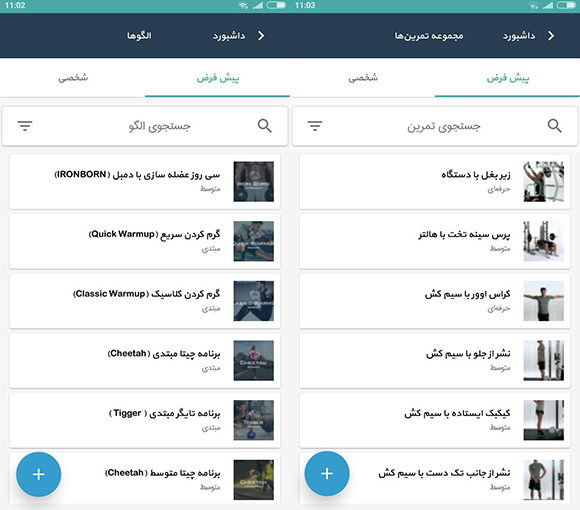Select برنامه چیتا متوسط (Cheetah) title
The width and height of the screenshot is (580, 510).
pyautogui.click(x=163, y=473)
